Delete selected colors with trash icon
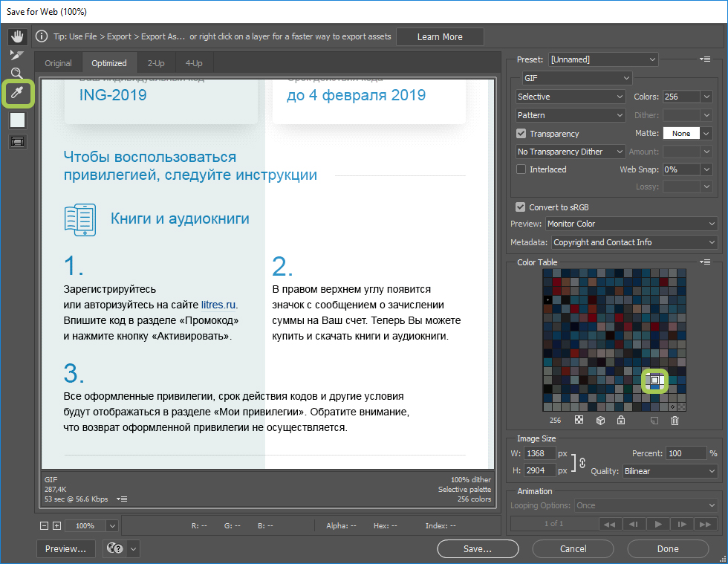Screen dimensions: 728x564 click(x=675, y=421)
